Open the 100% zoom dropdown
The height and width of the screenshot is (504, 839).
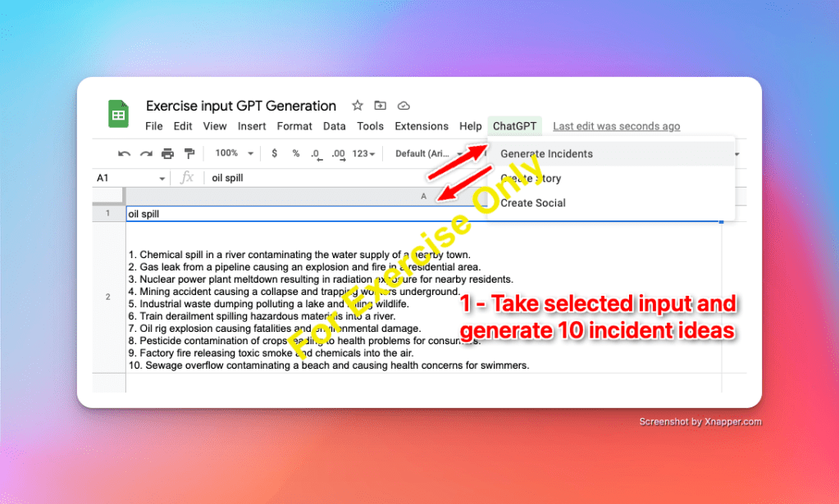[234, 153]
